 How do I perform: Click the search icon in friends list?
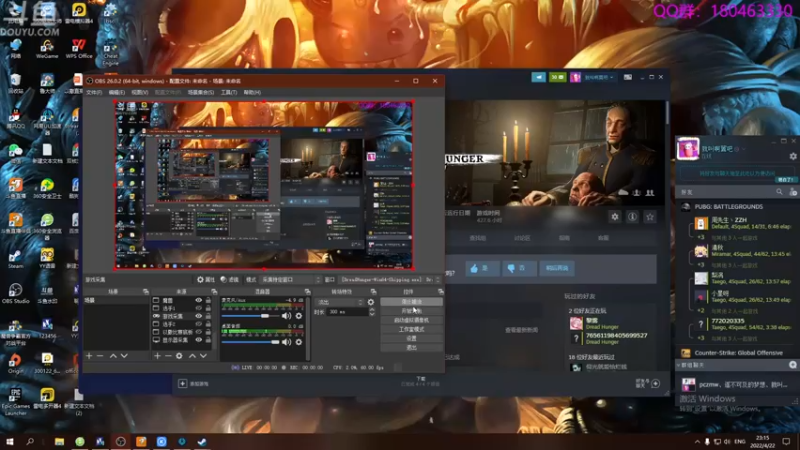pyautogui.click(x=779, y=192)
